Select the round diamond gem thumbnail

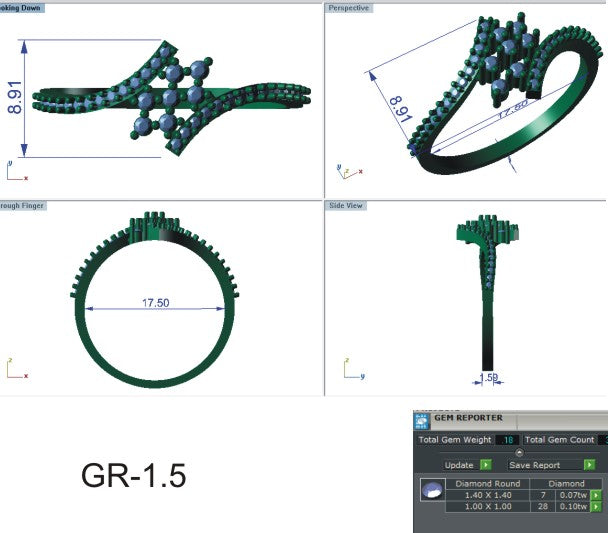[x=433, y=490]
